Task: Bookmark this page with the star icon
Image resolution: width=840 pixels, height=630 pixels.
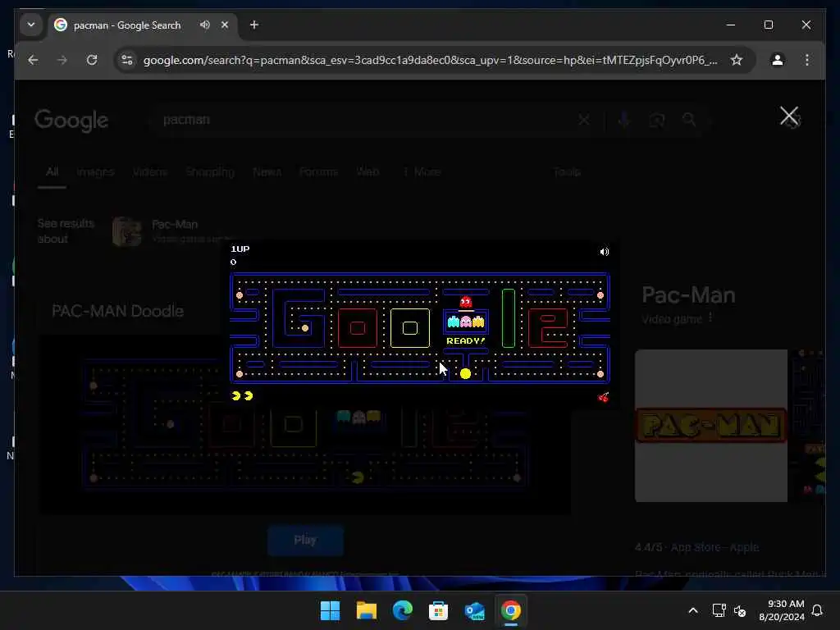Action: [x=737, y=60]
